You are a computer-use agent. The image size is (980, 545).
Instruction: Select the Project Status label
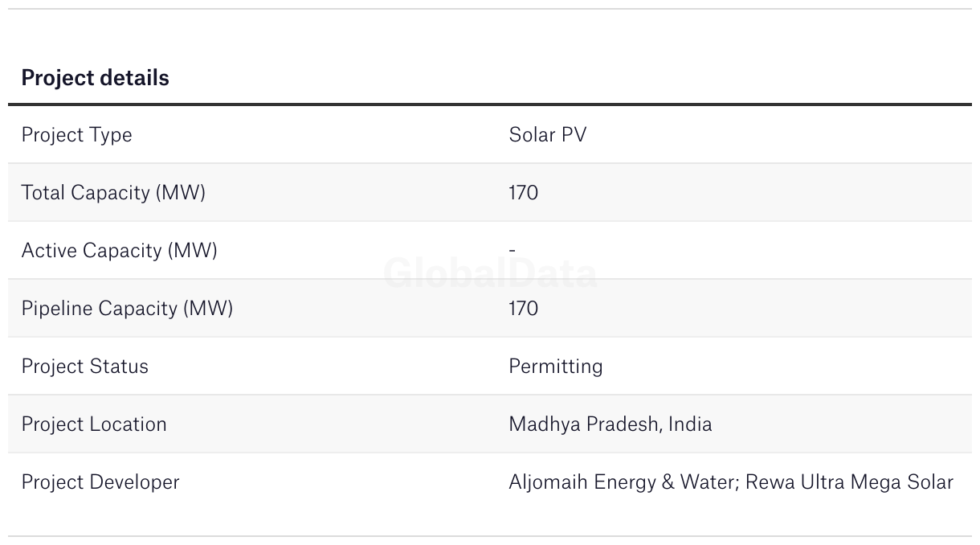pyautogui.click(x=84, y=367)
